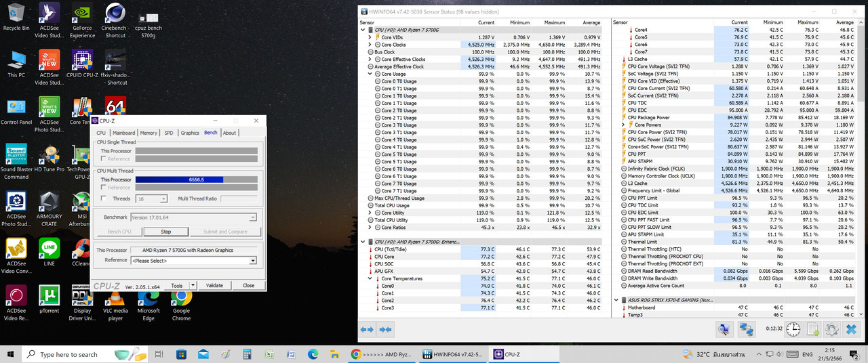Click HWiNFO magnifier monitor icon
The height and width of the screenshot is (363, 868).
point(725,329)
